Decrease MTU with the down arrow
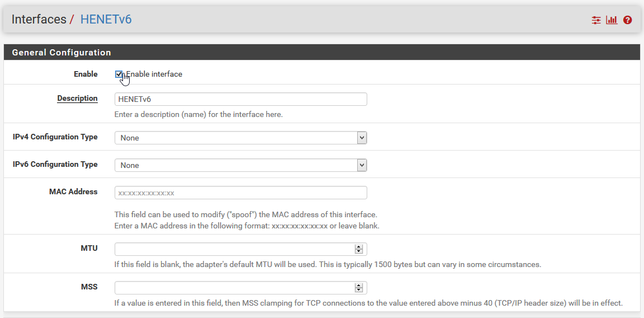This screenshot has height=318, width=644. pyautogui.click(x=359, y=251)
